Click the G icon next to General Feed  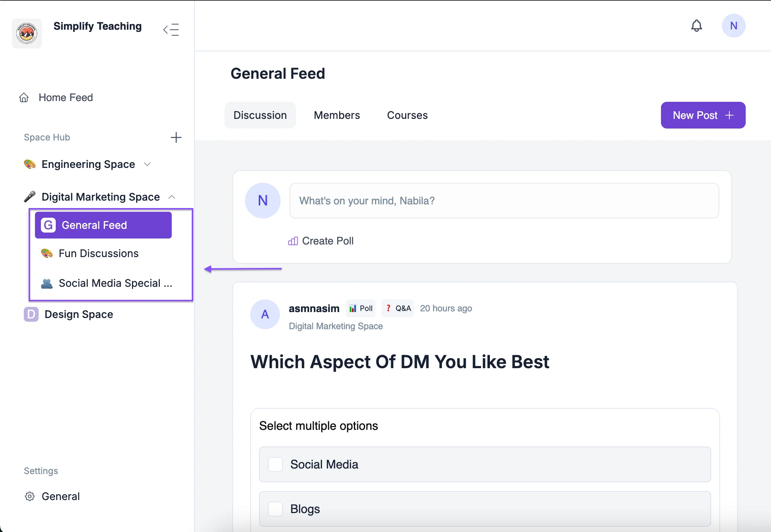coord(48,225)
